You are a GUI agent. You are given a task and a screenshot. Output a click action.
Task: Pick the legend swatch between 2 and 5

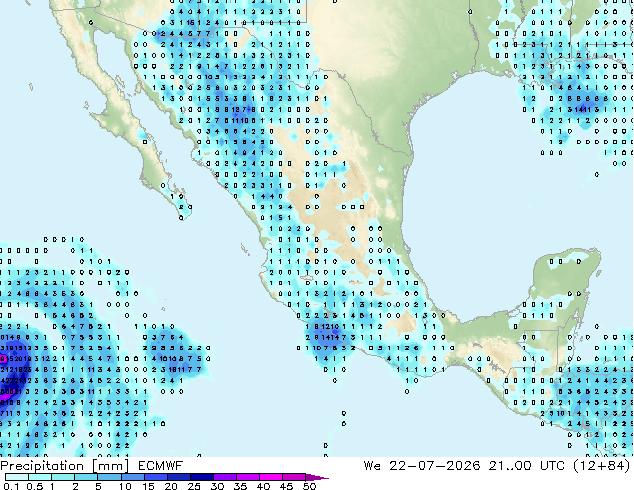[86, 477]
